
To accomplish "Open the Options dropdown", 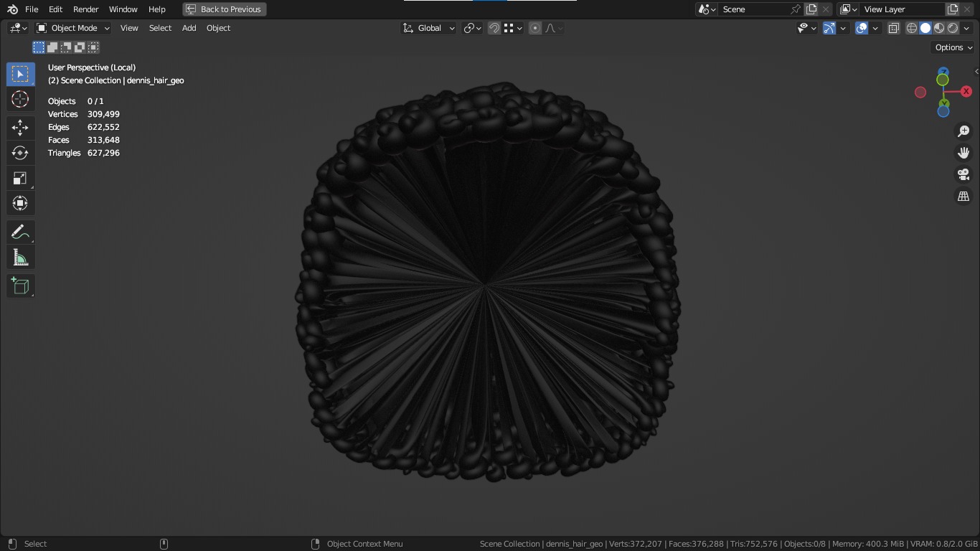I will click(953, 47).
